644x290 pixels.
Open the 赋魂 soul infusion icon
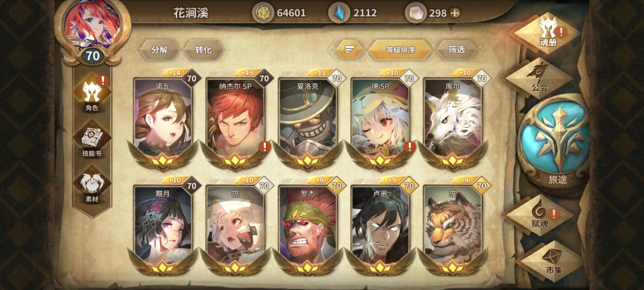[539, 215]
